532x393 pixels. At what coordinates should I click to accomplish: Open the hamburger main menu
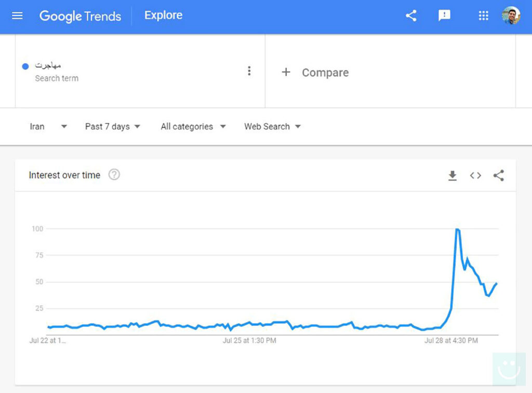(17, 16)
